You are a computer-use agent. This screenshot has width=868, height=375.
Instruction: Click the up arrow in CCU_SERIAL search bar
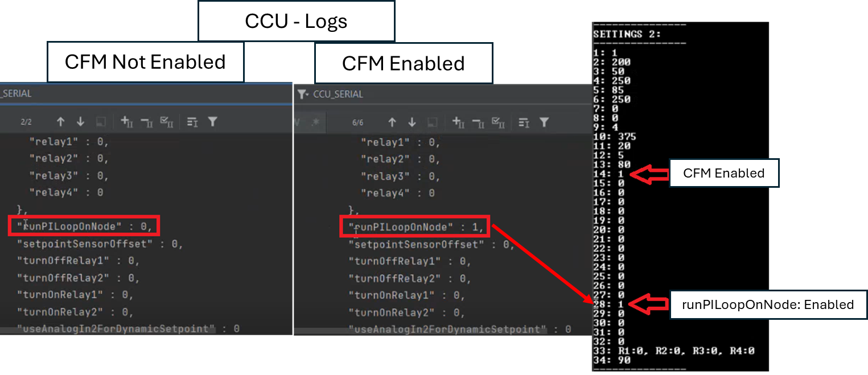[x=393, y=122]
